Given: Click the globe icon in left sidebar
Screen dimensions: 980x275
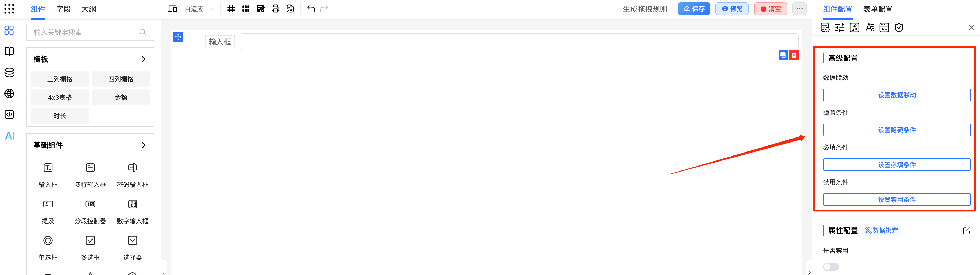Looking at the screenshot, I should click(10, 93).
